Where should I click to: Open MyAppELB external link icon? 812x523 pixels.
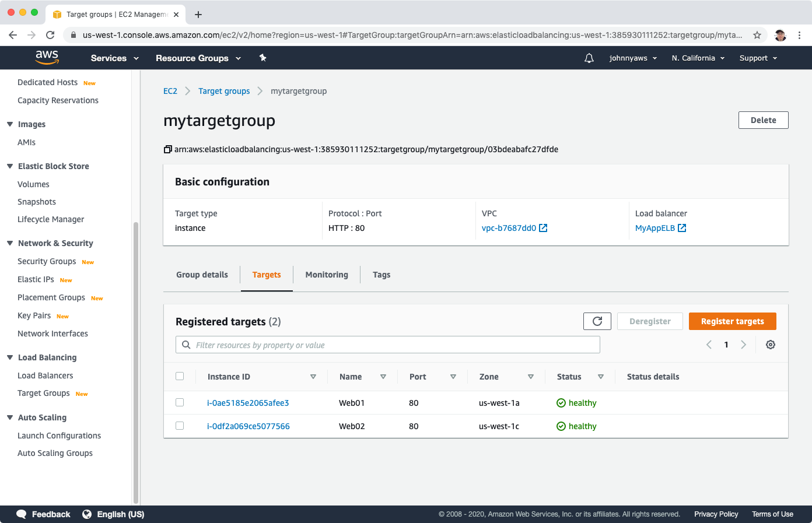tap(682, 228)
